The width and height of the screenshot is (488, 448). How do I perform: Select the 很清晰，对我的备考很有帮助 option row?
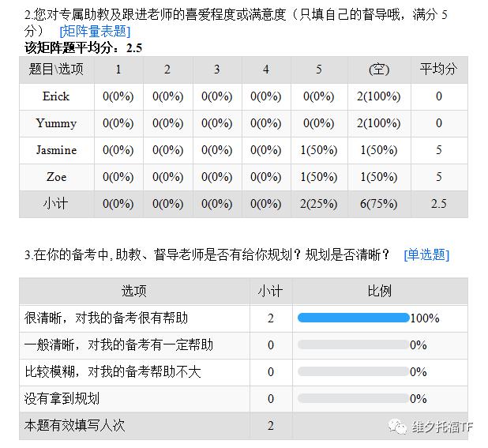click(x=107, y=318)
